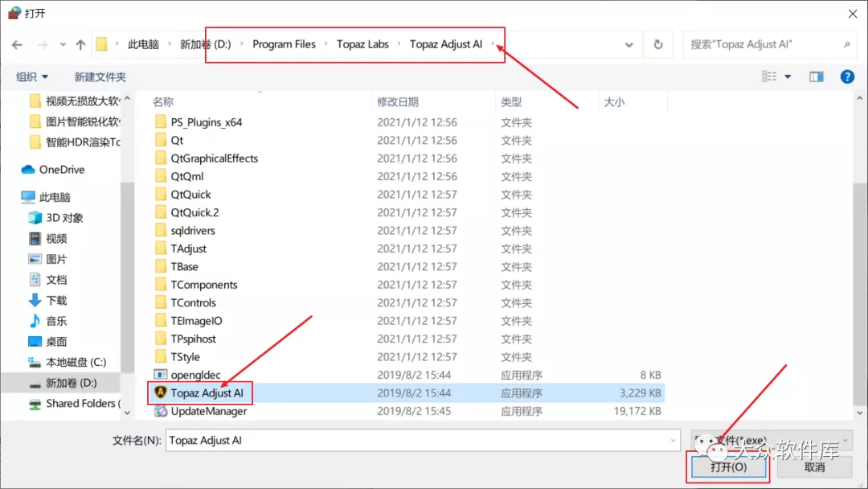Image resolution: width=868 pixels, height=489 pixels.
Task: Click the Topaz Adjust AI application icon
Action: click(x=160, y=393)
